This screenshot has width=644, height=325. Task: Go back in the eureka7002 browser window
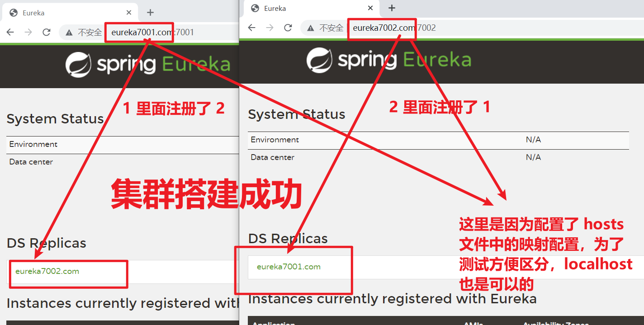pos(252,28)
